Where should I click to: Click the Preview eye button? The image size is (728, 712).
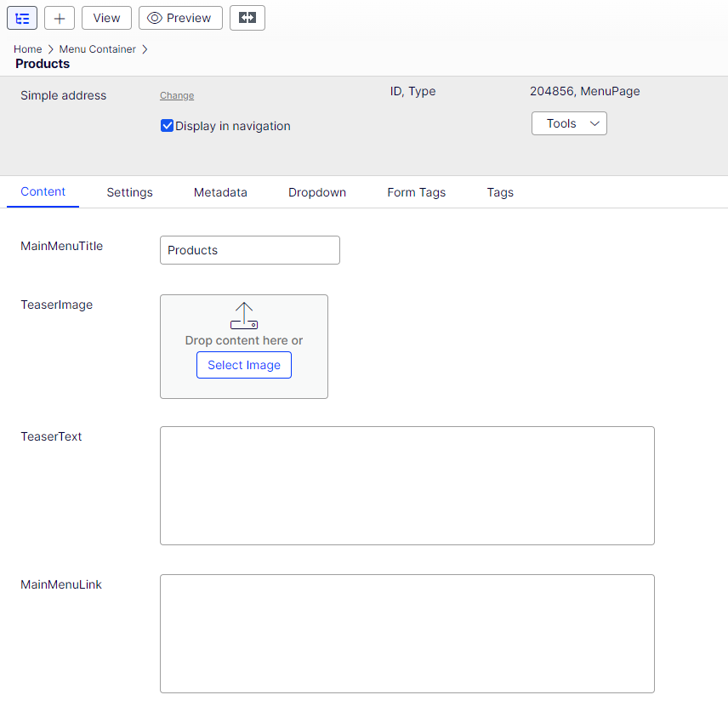[180, 18]
